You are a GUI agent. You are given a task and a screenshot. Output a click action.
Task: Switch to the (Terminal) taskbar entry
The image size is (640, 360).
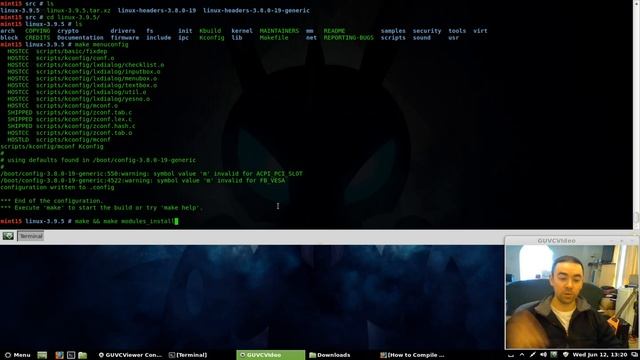[x=188, y=355]
